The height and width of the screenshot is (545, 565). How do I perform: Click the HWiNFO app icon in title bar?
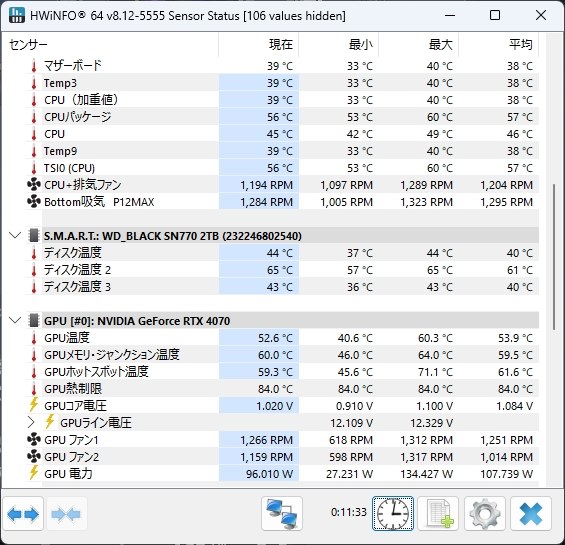pos(17,15)
